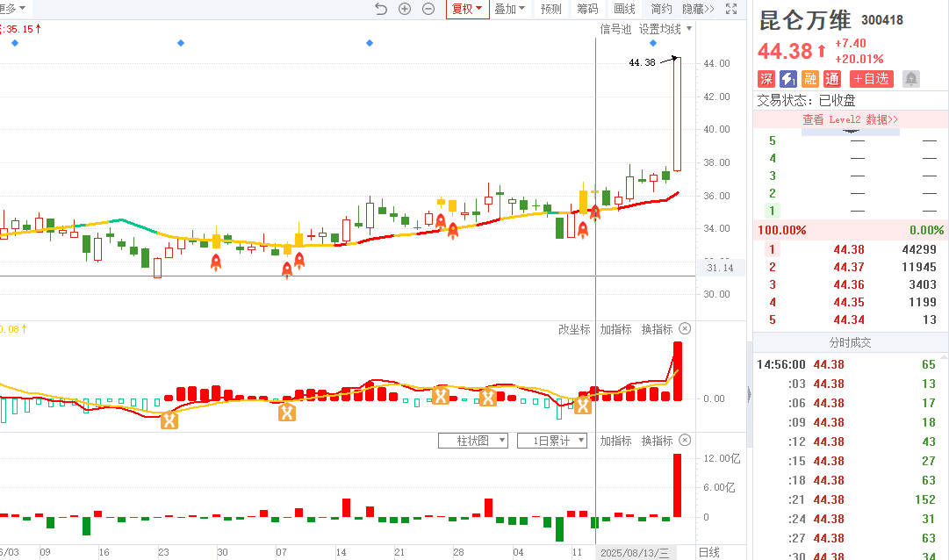This screenshot has height=560, width=949.
Task: Open the 1日累计 period combo box
Action: [x=552, y=441]
